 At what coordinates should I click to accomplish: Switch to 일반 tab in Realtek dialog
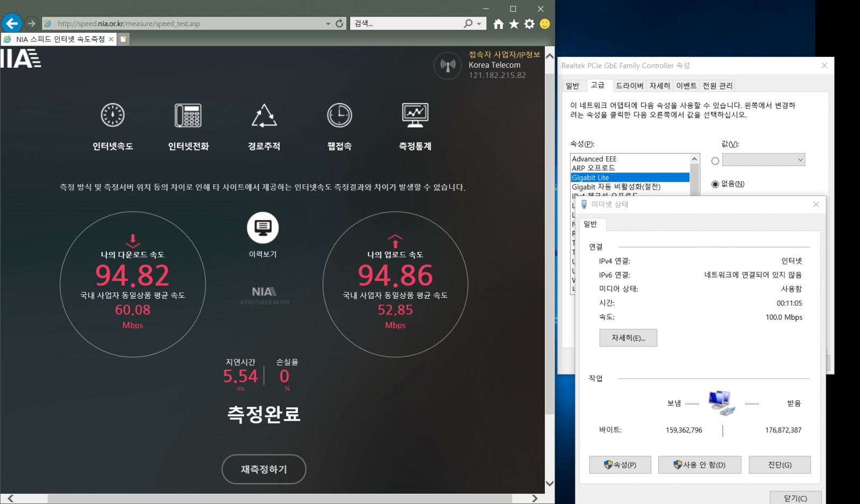click(x=573, y=85)
